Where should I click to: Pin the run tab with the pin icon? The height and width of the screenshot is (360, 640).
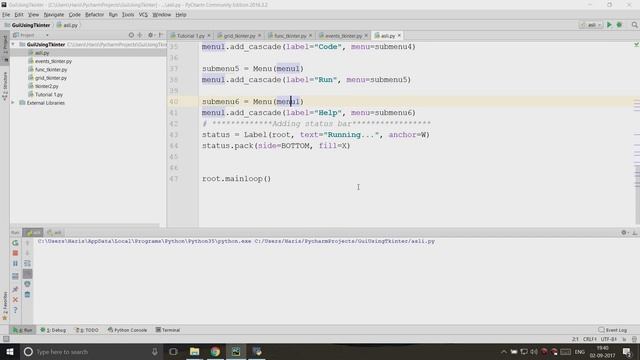click(x=15, y=289)
